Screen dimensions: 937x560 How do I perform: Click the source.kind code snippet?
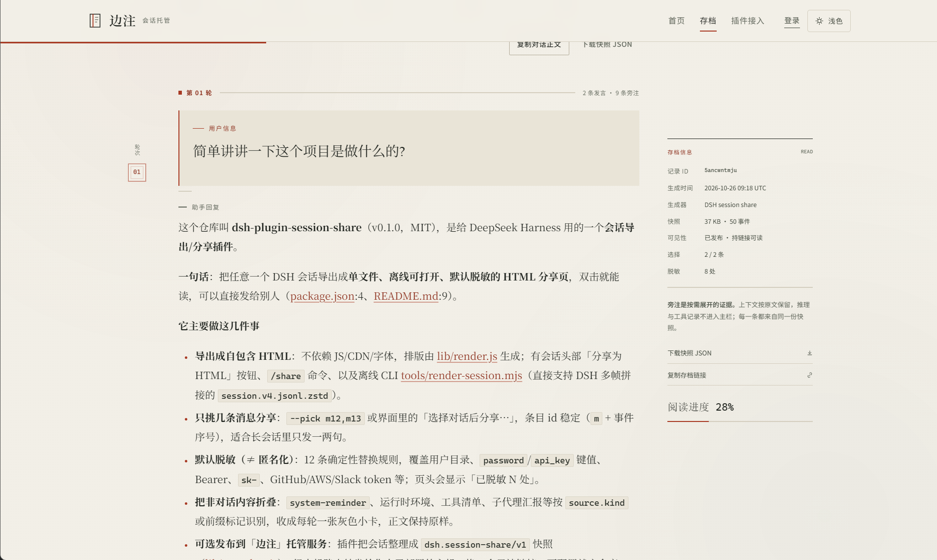596,503
